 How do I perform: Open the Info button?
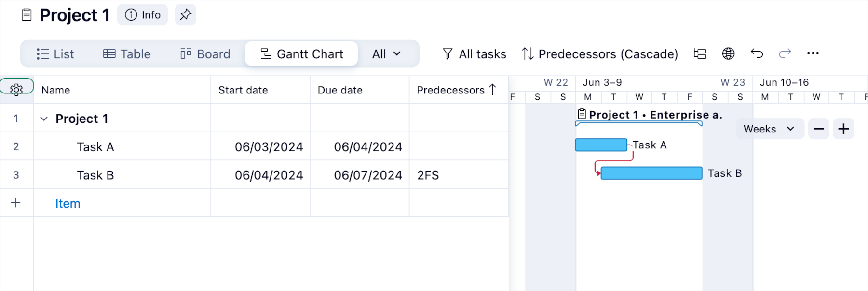coord(143,15)
